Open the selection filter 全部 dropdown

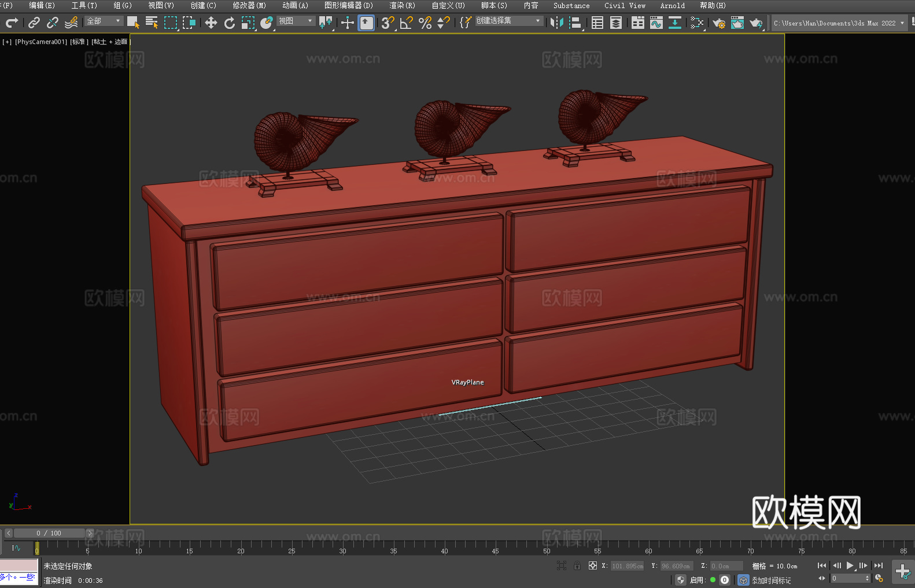(x=104, y=21)
